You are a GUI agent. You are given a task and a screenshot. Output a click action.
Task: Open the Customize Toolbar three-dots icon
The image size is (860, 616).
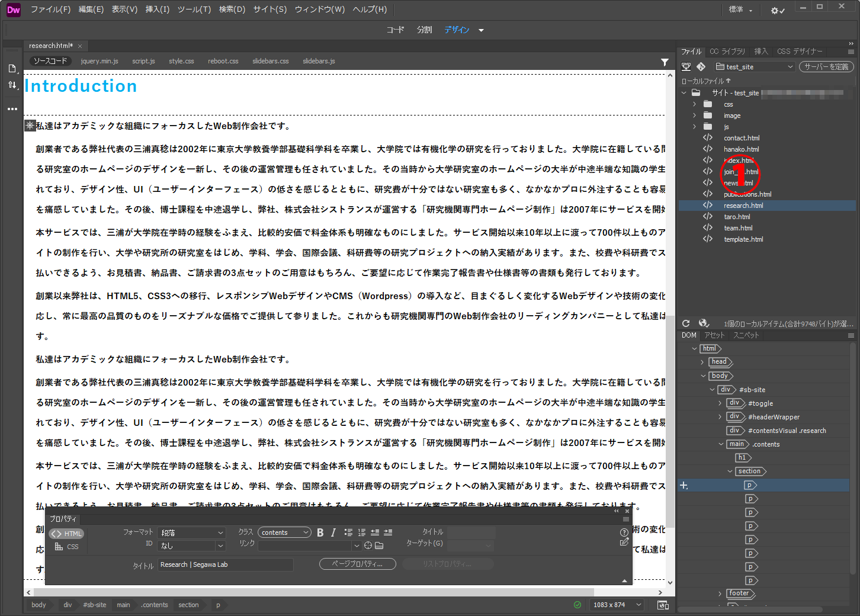coord(12,109)
